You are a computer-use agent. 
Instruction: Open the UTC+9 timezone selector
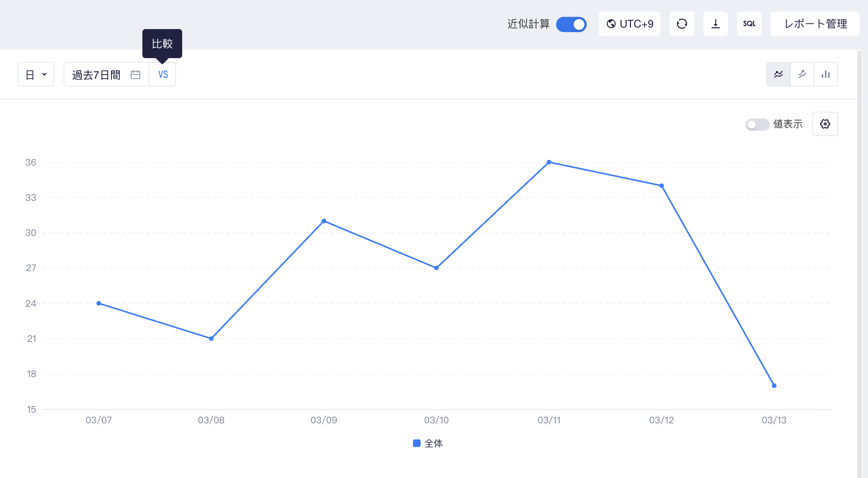(x=630, y=24)
